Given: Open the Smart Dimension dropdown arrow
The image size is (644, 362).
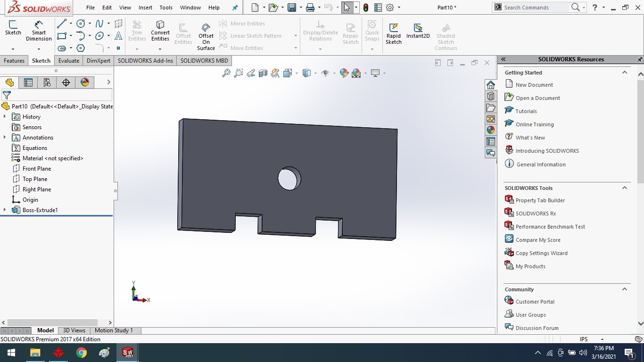Looking at the screenshot, I should point(39,49).
